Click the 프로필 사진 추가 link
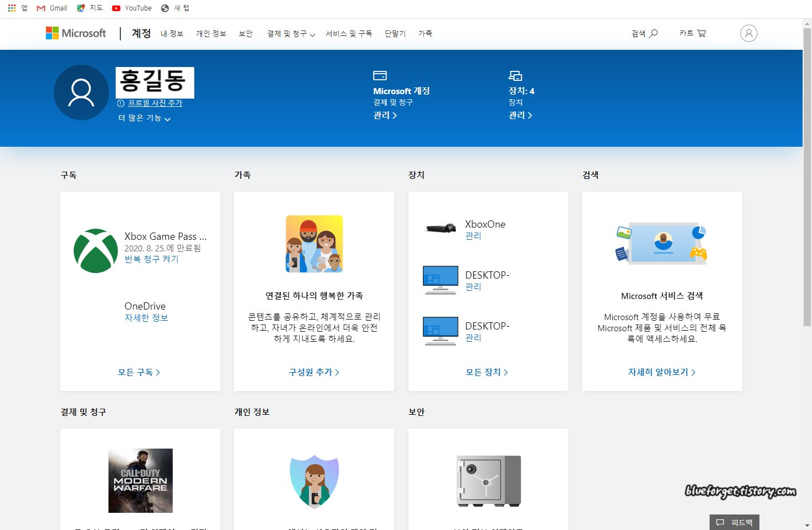 (155, 103)
